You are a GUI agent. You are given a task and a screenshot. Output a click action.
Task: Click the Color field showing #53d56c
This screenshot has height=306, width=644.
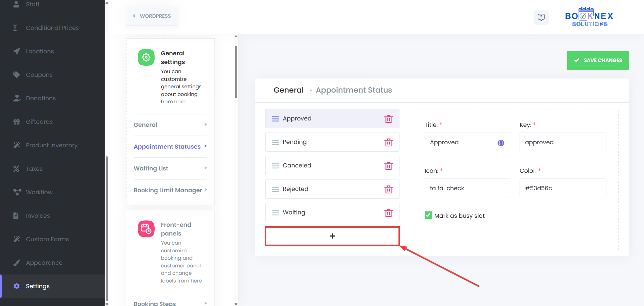coord(562,188)
